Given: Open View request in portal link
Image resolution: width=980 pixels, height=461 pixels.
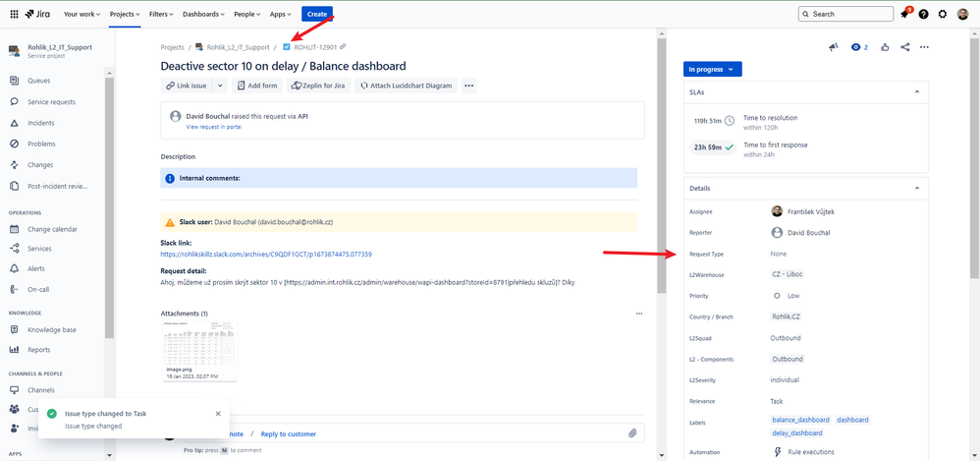Looking at the screenshot, I should (x=214, y=127).
